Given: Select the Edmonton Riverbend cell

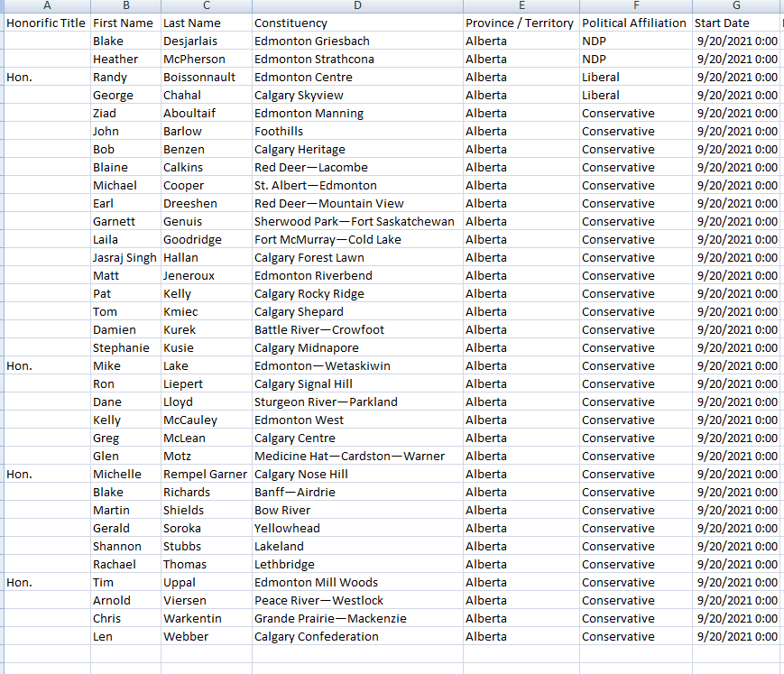Looking at the screenshot, I should coord(357,275).
